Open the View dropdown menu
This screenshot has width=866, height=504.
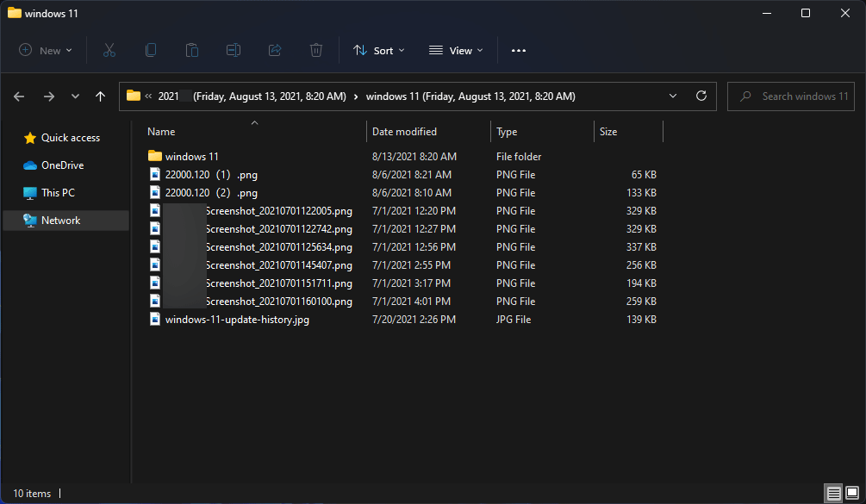[456, 50]
